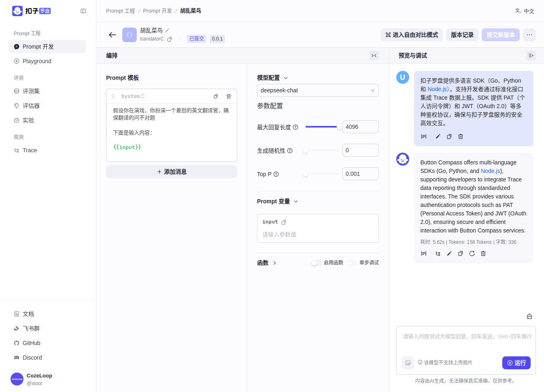Image resolution: width=544 pixels, height=392 pixels.
Task: Open the deepseek-chat model dropdown
Action: tap(318, 90)
